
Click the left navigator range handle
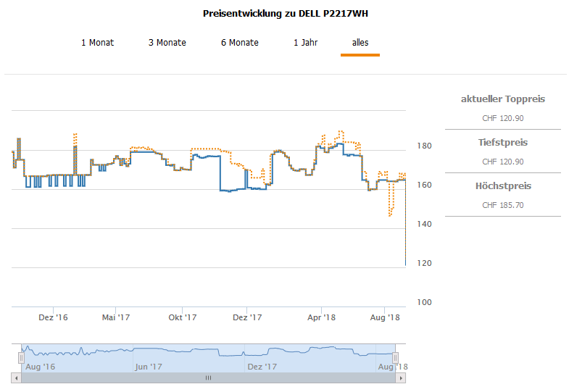click(21, 357)
